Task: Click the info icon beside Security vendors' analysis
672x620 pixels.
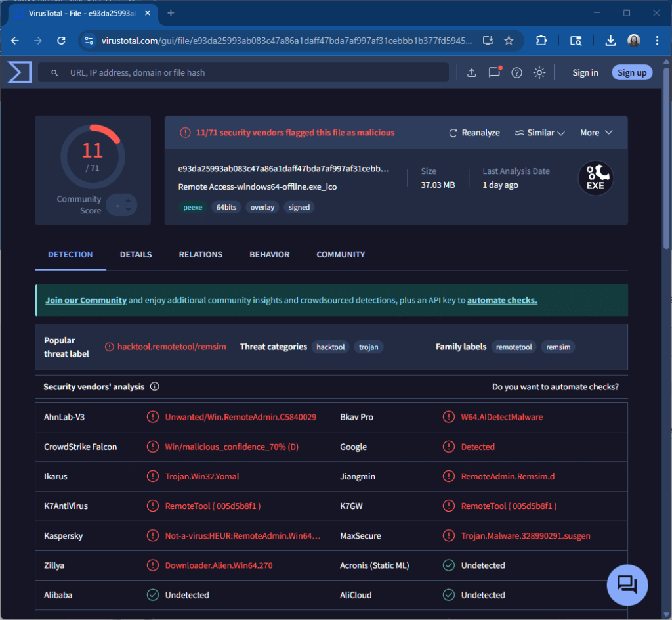Action: [x=154, y=386]
